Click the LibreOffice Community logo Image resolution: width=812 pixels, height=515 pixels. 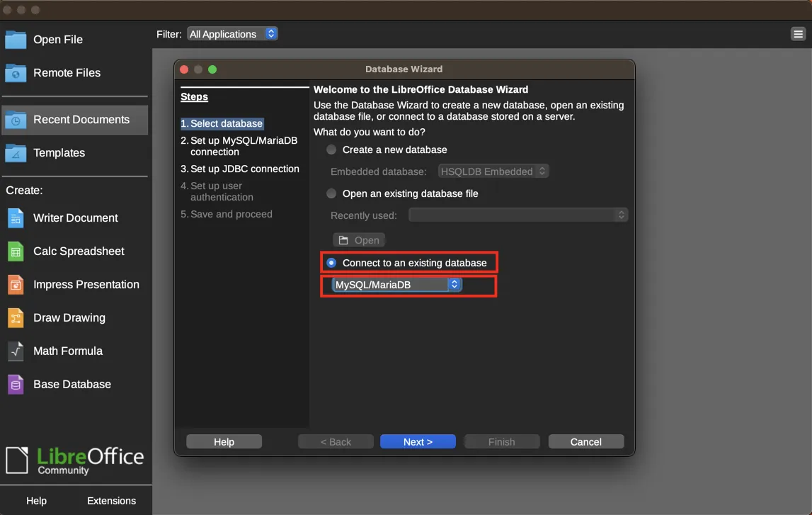click(74, 460)
